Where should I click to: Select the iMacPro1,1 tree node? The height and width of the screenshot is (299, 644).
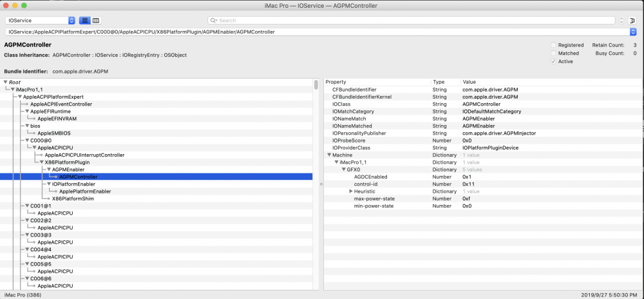coord(29,90)
